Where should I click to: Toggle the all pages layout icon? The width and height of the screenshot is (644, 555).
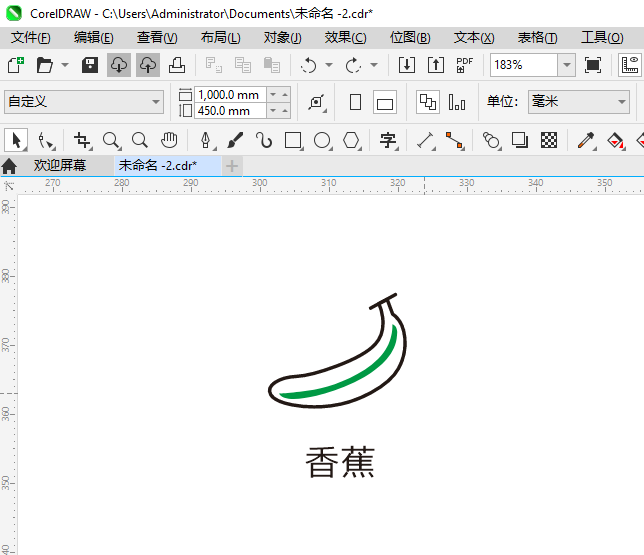point(428,102)
